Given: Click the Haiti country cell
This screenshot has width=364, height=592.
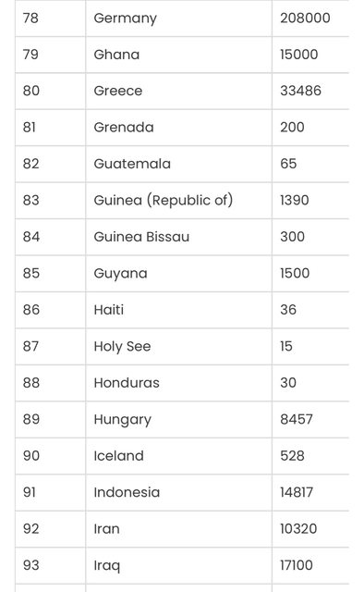Looking at the screenshot, I should click(178, 310).
